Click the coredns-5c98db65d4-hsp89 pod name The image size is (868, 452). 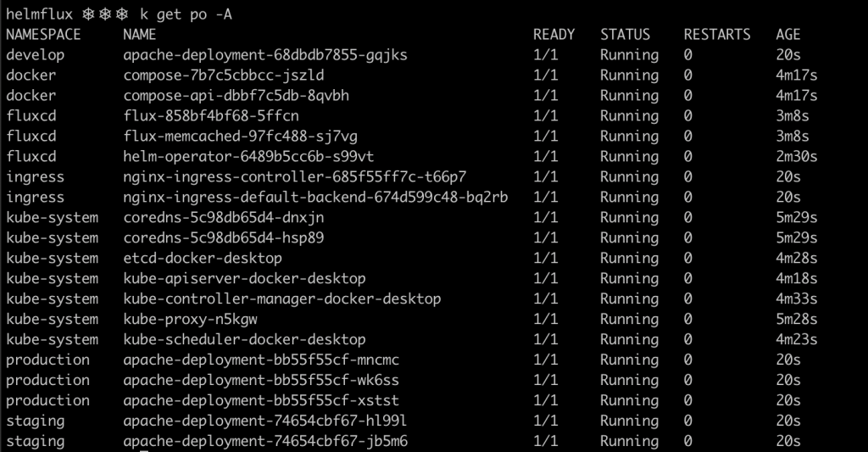(224, 238)
